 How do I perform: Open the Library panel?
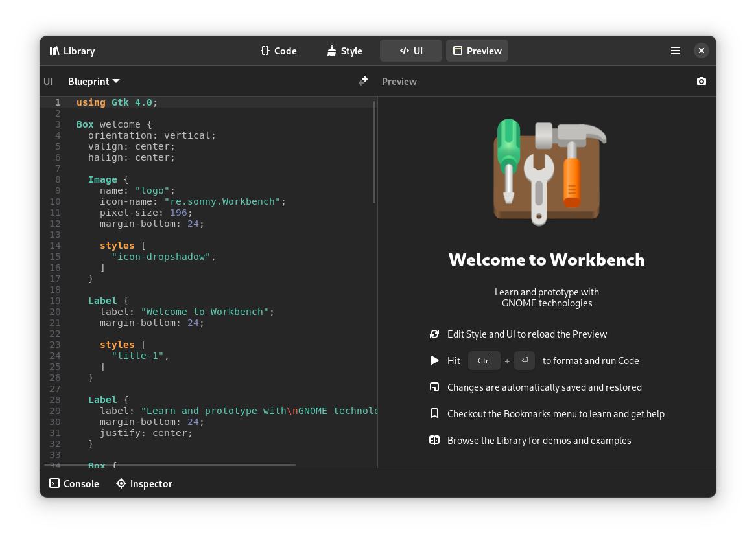71,51
